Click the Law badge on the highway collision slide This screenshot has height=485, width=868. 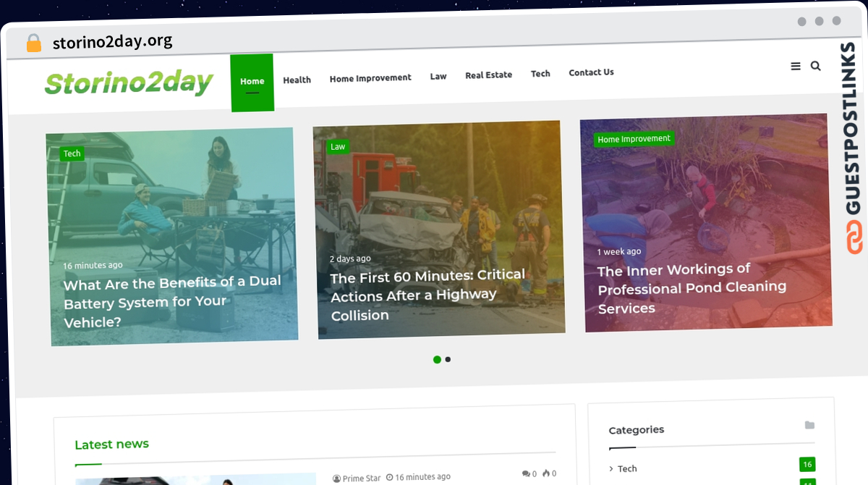[x=338, y=147]
